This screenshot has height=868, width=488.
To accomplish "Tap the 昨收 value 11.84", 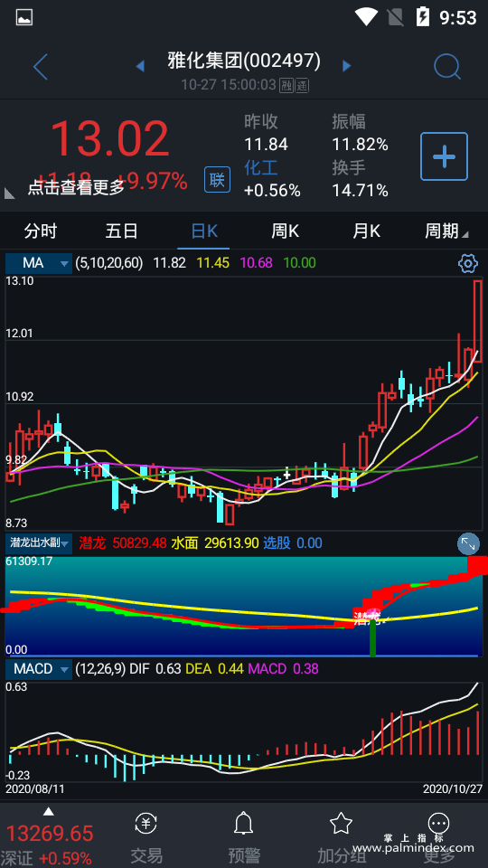I will coord(266,145).
